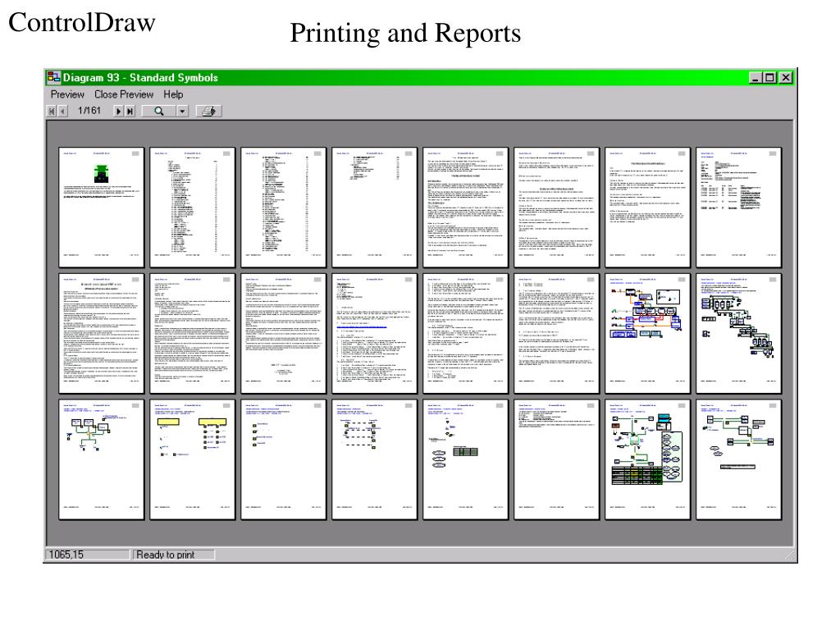The image size is (840, 630).
Task: Select page 9, the first text page in the middle row
Action: pos(101,334)
